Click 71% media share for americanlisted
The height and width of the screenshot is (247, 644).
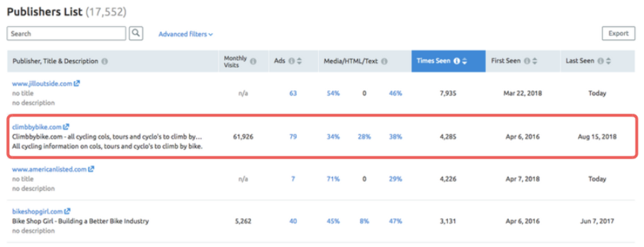click(x=333, y=179)
